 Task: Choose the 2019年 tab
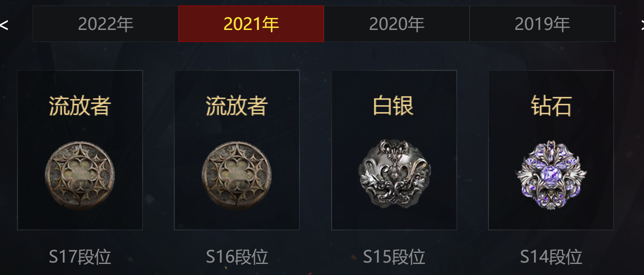[x=543, y=24]
